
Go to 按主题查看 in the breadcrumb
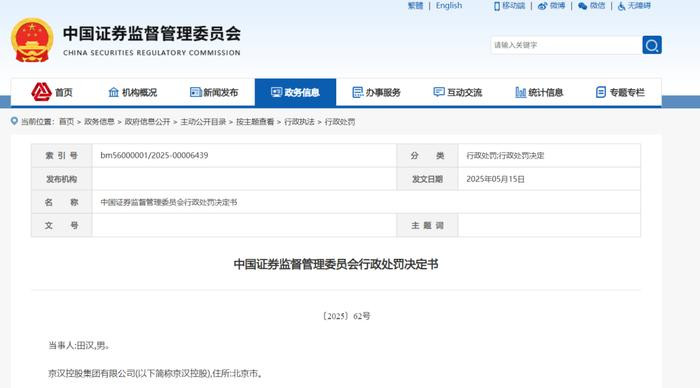coord(255,121)
